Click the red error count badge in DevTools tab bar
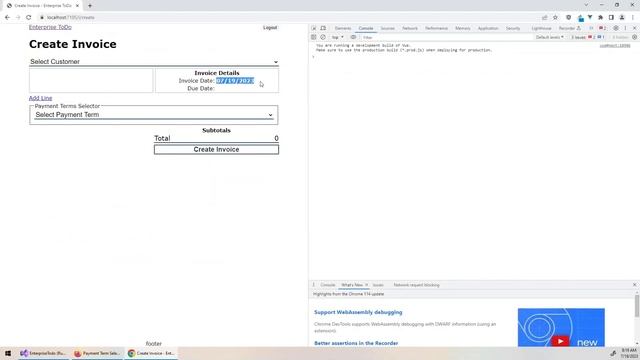This screenshot has height=360, width=640. point(602,28)
